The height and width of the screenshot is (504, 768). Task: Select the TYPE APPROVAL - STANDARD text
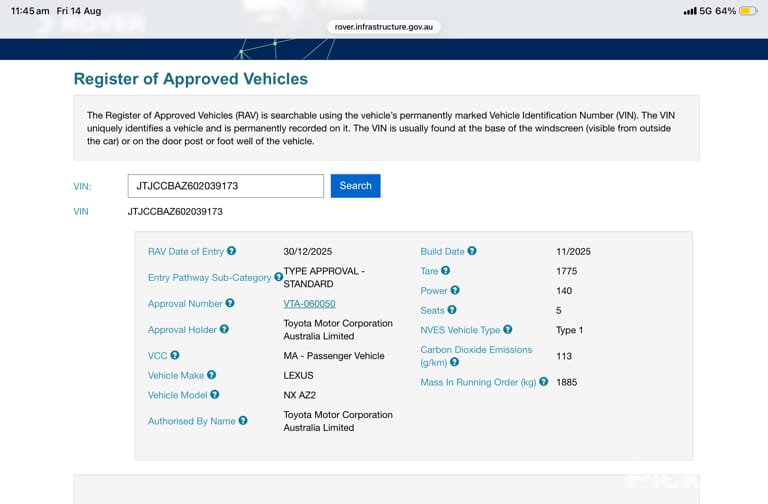pos(324,277)
